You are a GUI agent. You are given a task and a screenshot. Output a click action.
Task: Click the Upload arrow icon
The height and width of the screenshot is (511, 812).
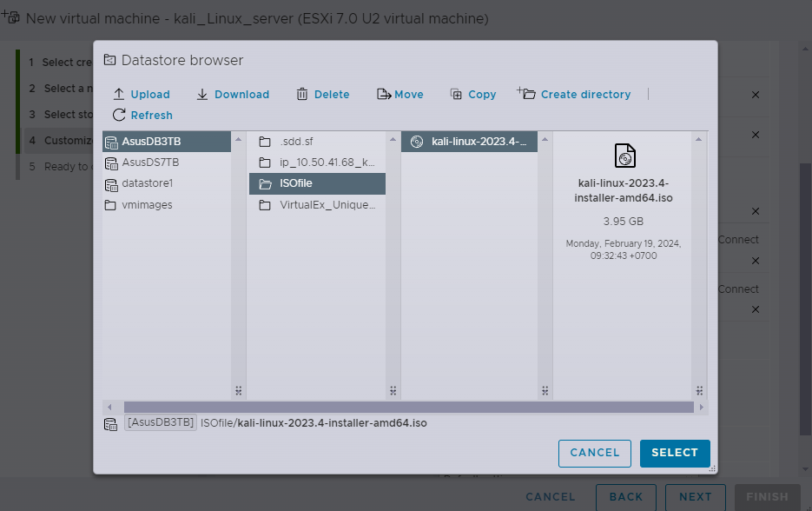pos(119,94)
